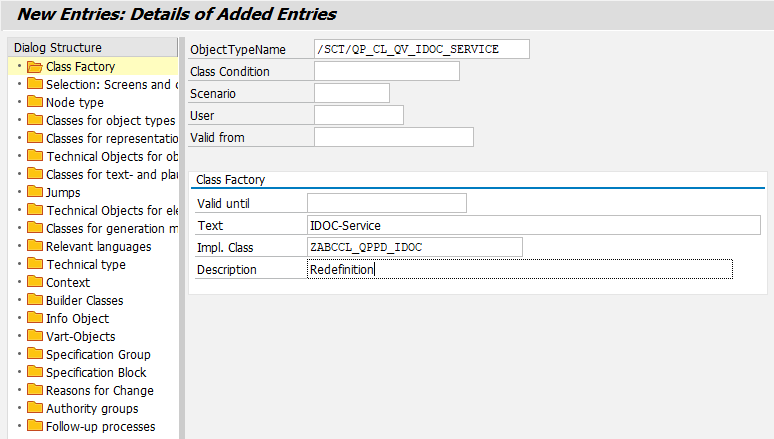Focus the Valid from field
The image size is (774, 439).
pos(393,137)
